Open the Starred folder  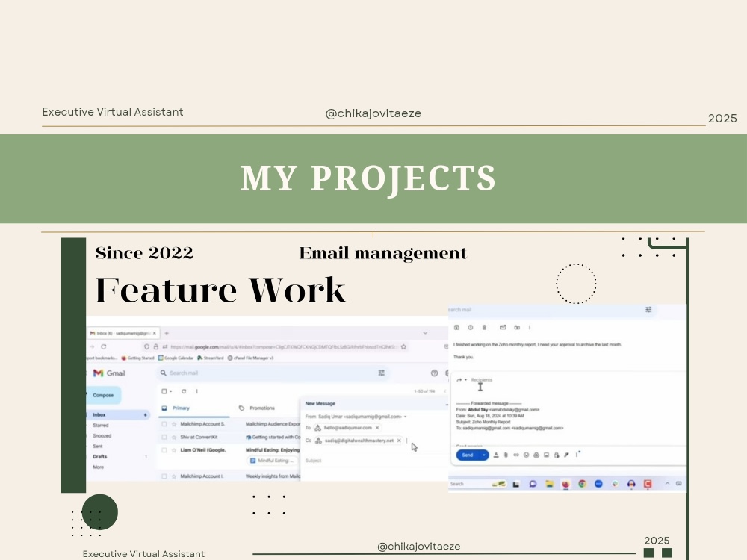point(101,426)
